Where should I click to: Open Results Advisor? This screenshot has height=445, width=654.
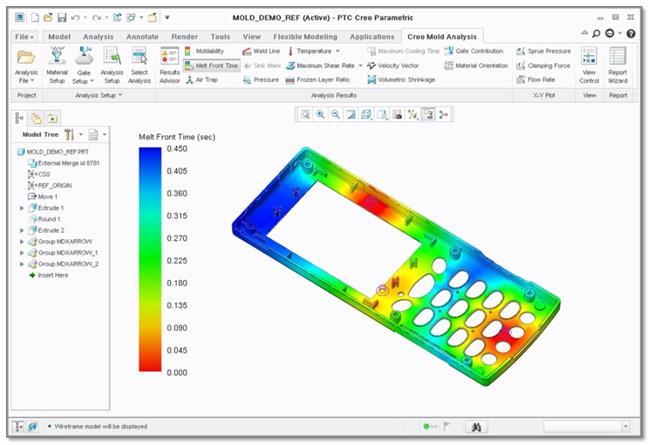pyautogui.click(x=169, y=65)
